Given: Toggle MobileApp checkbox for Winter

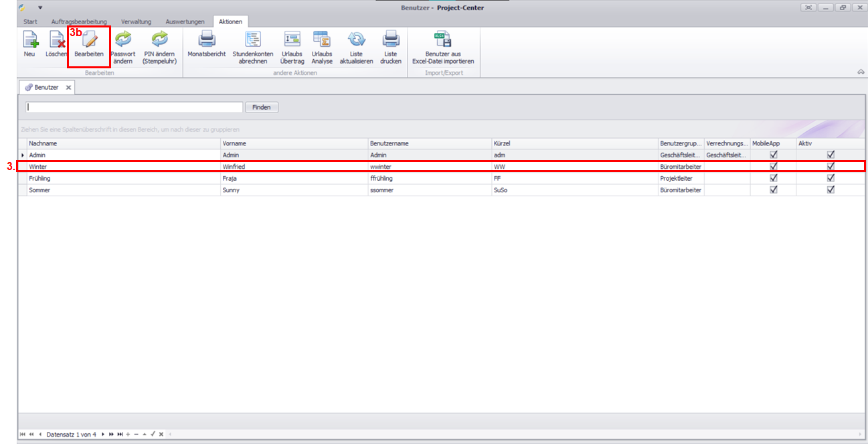Looking at the screenshot, I should pyautogui.click(x=774, y=166).
